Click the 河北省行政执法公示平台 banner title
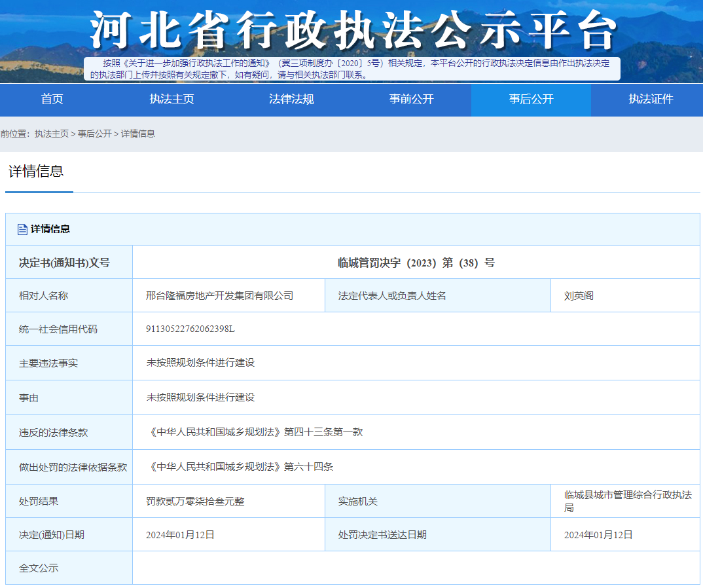The width and height of the screenshot is (703, 588). point(353,30)
